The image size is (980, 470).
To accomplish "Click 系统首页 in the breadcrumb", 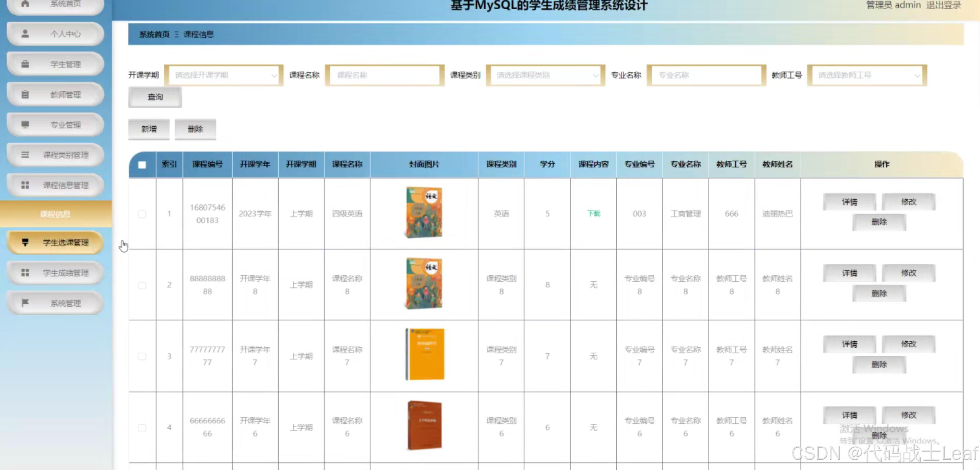I will pos(154,35).
